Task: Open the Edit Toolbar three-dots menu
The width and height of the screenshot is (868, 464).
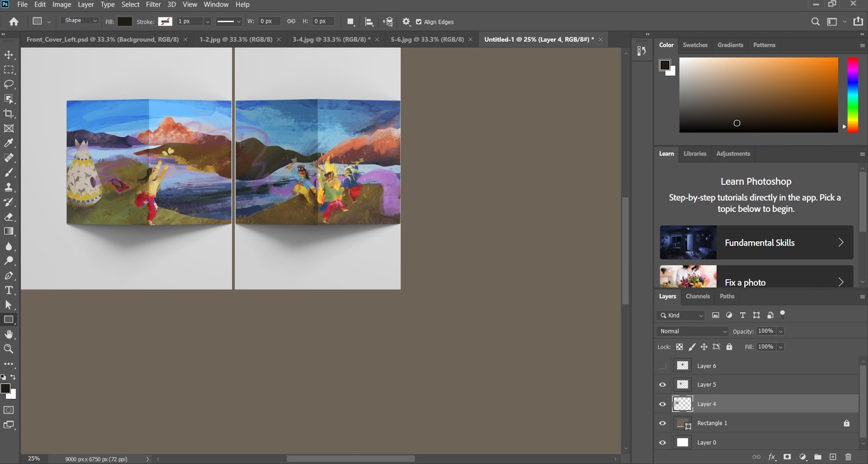Action: [9, 364]
